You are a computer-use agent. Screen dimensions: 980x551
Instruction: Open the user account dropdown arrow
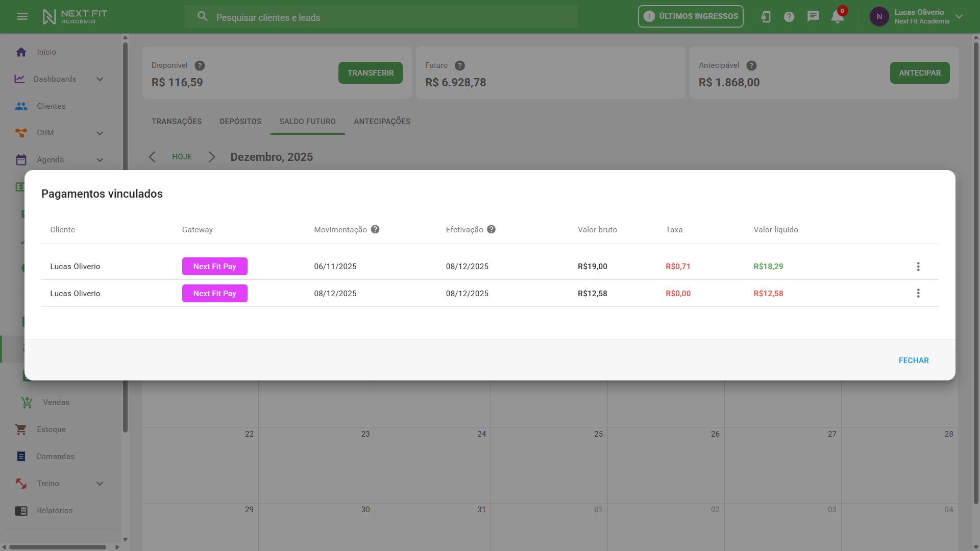click(959, 16)
